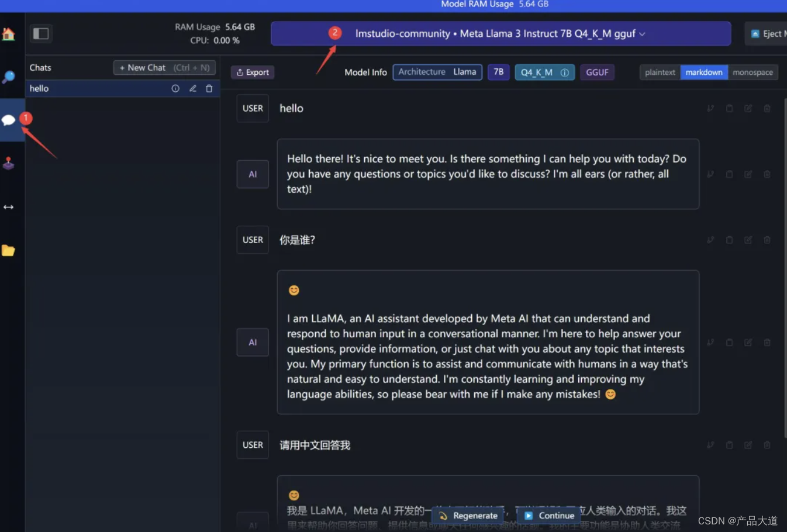Click the 'CPU: 0.00 %' readout
The height and width of the screenshot is (532, 787).
coord(215,40)
